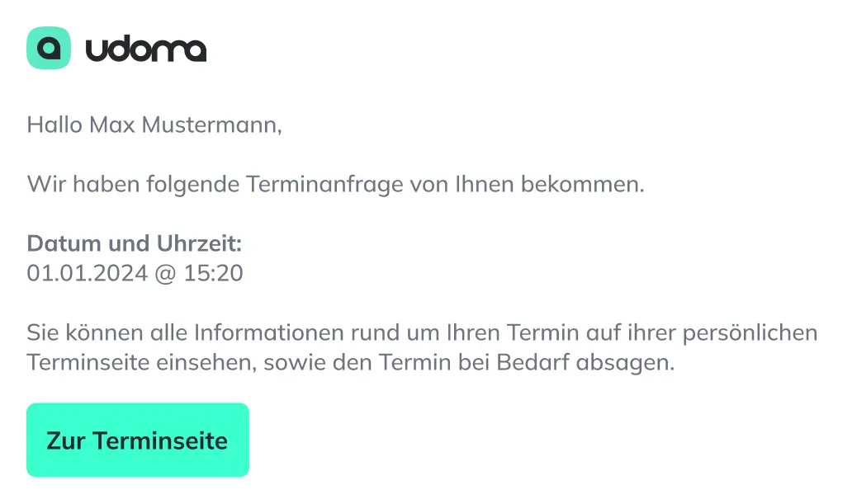Click the word persönlichen in the paragraph
The height and width of the screenshot is (504, 857).
(750, 333)
